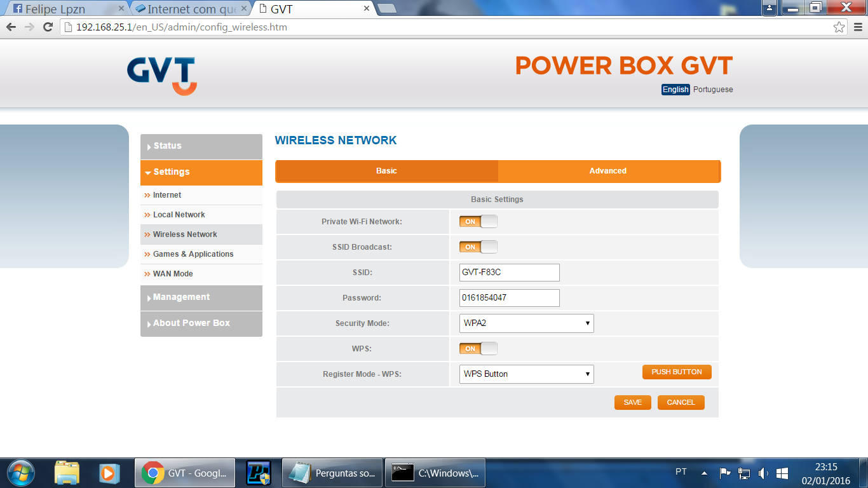Image resolution: width=868 pixels, height=488 pixels.
Task: Open the Perguntas Notepad taskbar window
Action: [x=332, y=473]
